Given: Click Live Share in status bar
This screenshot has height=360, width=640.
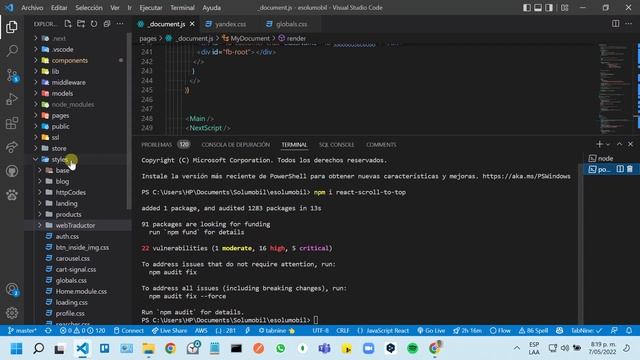Looking at the screenshot, I should click(x=169, y=331).
